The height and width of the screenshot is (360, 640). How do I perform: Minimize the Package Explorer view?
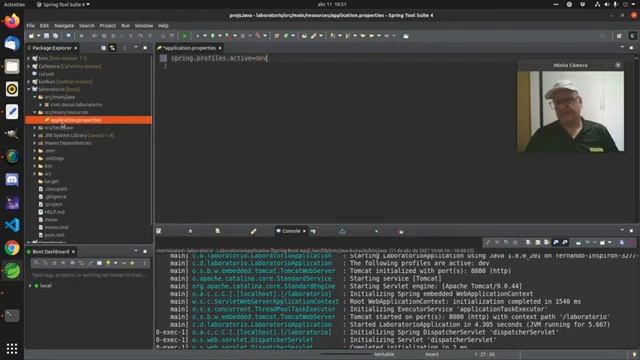(136, 48)
